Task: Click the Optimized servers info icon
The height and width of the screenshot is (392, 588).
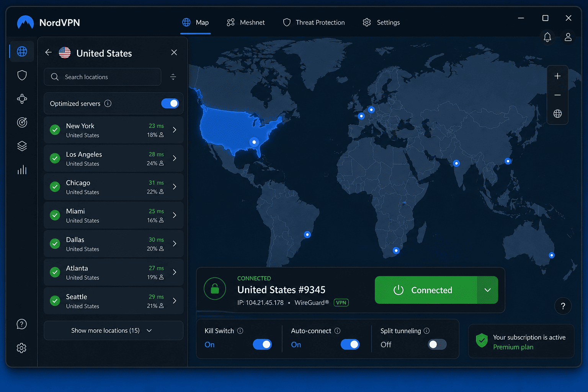Action: 108,103
